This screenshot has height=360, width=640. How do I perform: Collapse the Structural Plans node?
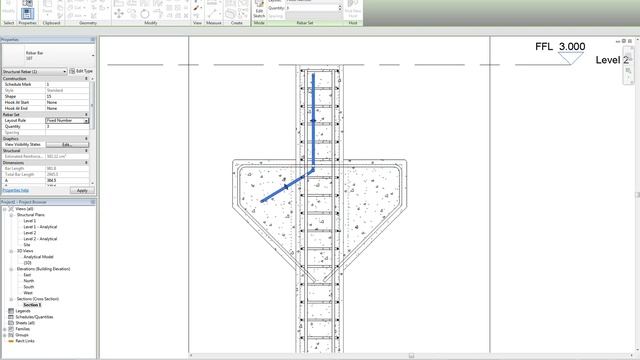[11, 215]
